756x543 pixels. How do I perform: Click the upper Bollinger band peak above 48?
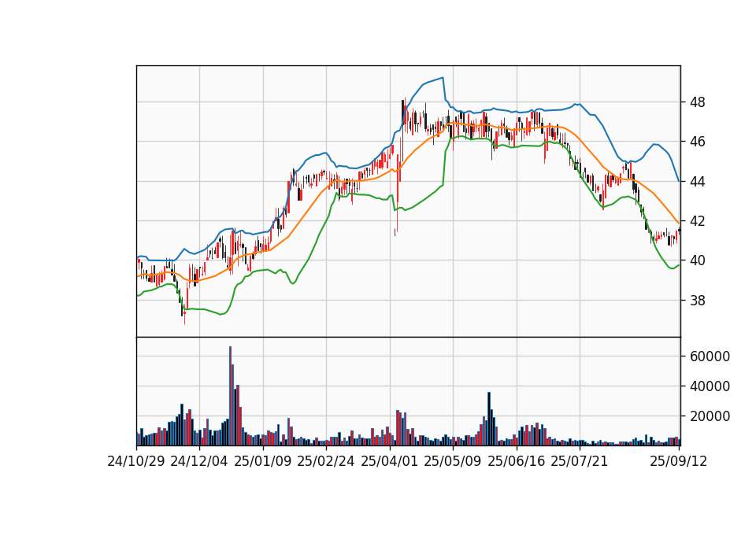coord(442,78)
